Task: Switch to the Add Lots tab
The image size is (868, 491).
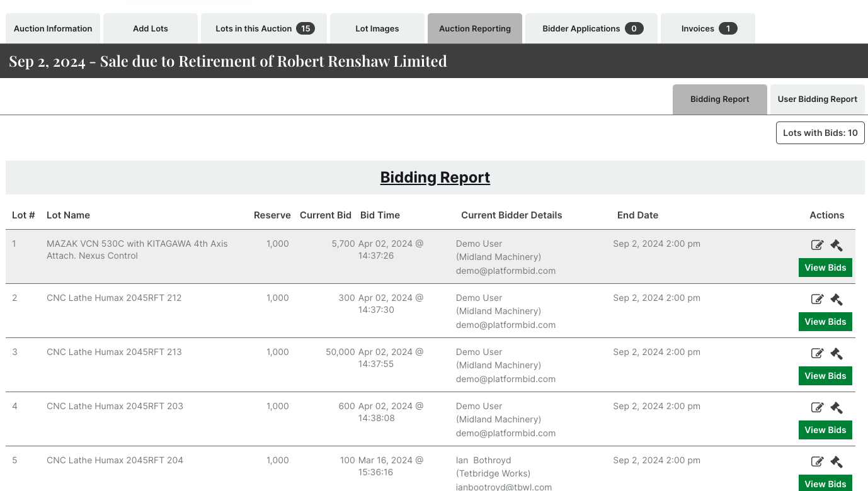Action: pos(151,28)
